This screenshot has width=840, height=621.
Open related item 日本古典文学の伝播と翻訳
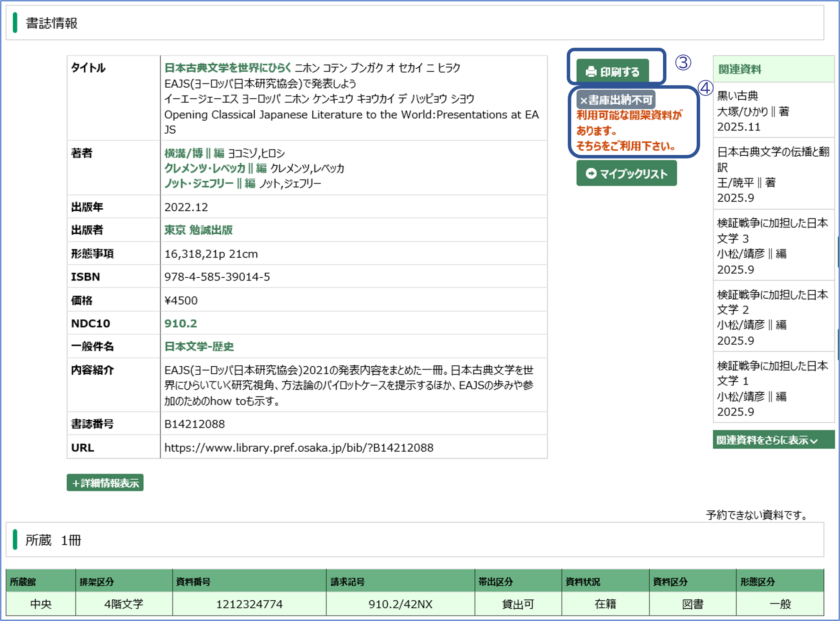(773, 152)
